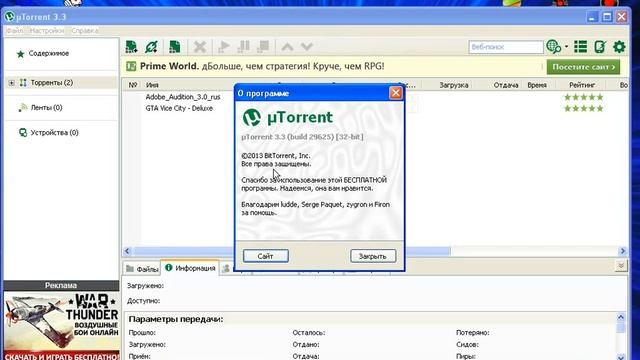Image resolution: width=640 pixels, height=360 pixels.
Task: Click the Сайт button in the dialog
Action: pyautogui.click(x=266, y=256)
